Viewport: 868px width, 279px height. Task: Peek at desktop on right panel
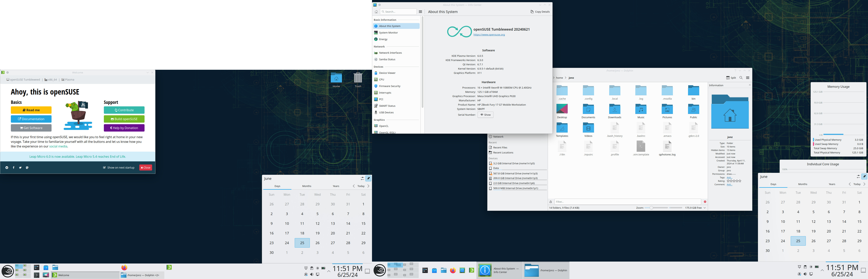863,270
